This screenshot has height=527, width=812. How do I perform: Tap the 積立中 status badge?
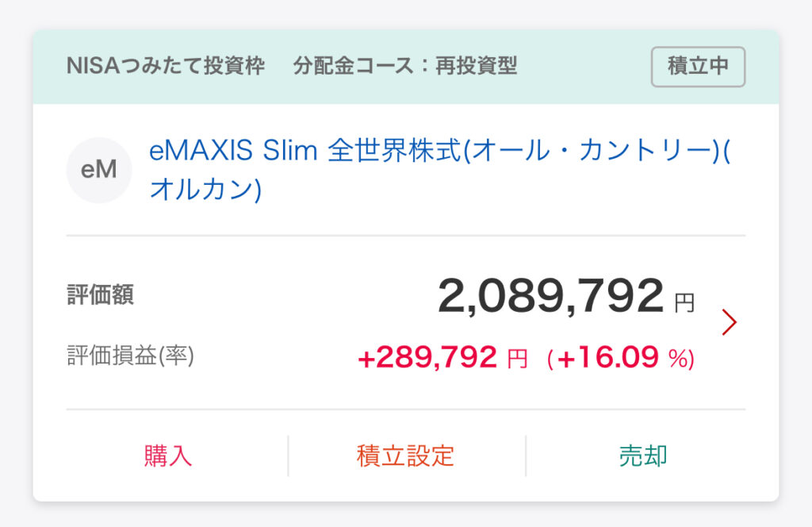point(698,67)
